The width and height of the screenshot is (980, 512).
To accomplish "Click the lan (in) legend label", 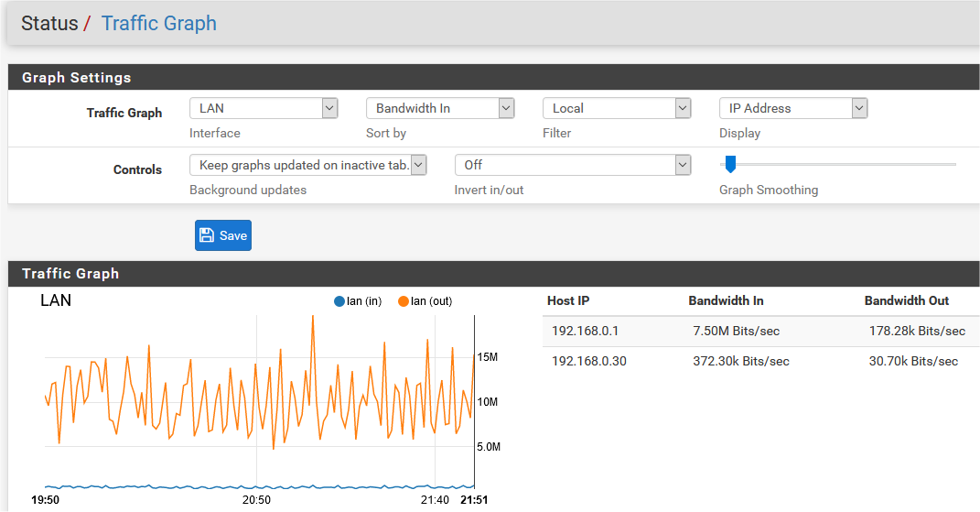I will [364, 301].
